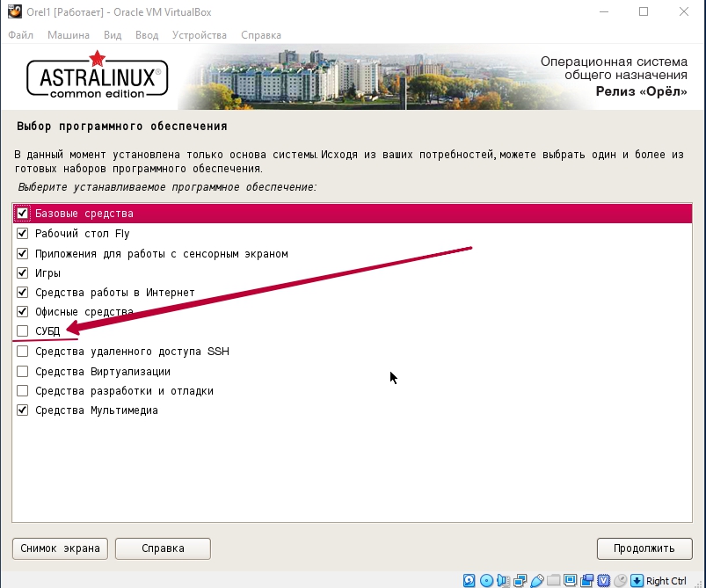Viewport: 706px width, 588px height.
Task: Open the Устройства menu
Action: [x=200, y=35]
